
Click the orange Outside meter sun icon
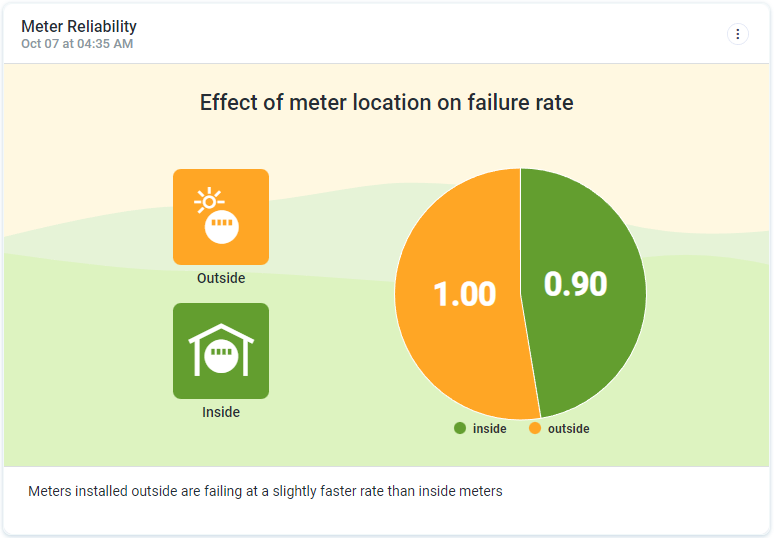click(x=221, y=216)
